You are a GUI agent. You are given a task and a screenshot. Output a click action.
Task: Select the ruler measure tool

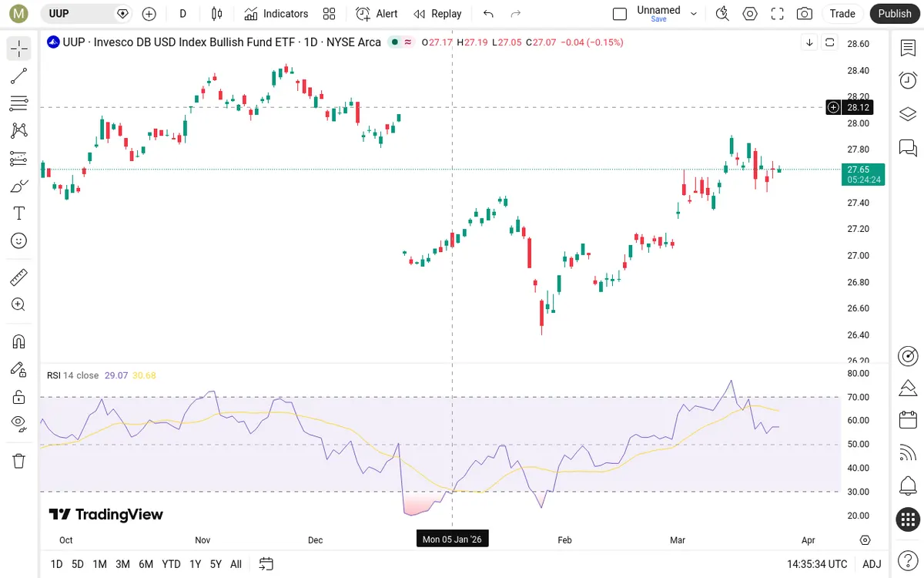(19, 277)
